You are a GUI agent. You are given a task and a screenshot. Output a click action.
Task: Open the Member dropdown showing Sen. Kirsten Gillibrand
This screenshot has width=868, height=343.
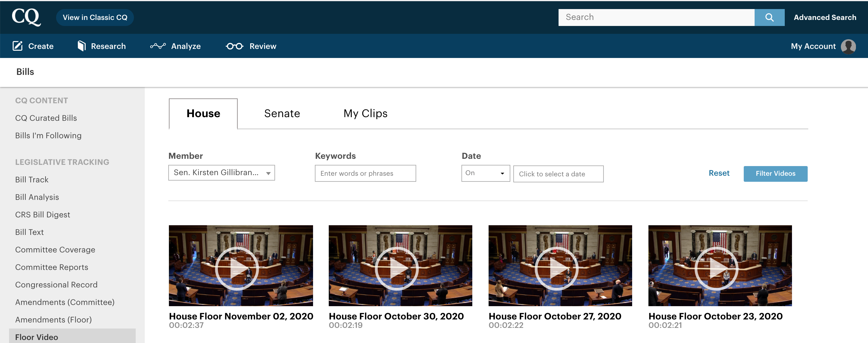[221, 173]
